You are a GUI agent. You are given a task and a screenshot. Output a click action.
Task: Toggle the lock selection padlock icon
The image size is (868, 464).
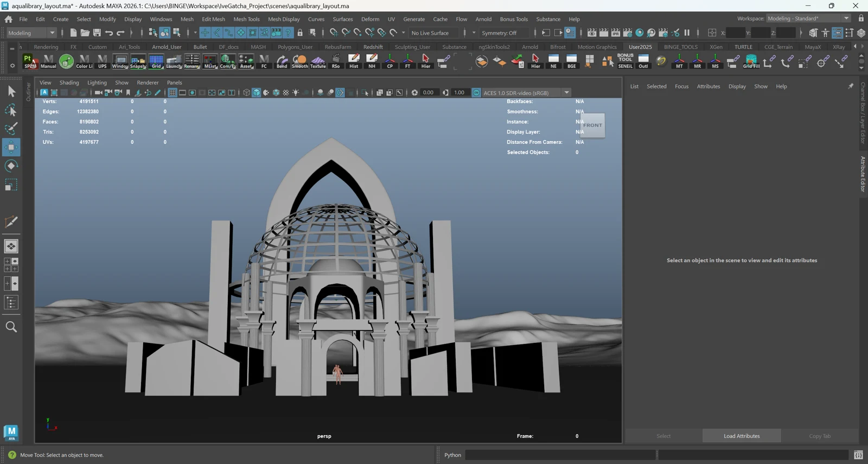pyautogui.click(x=300, y=33)
